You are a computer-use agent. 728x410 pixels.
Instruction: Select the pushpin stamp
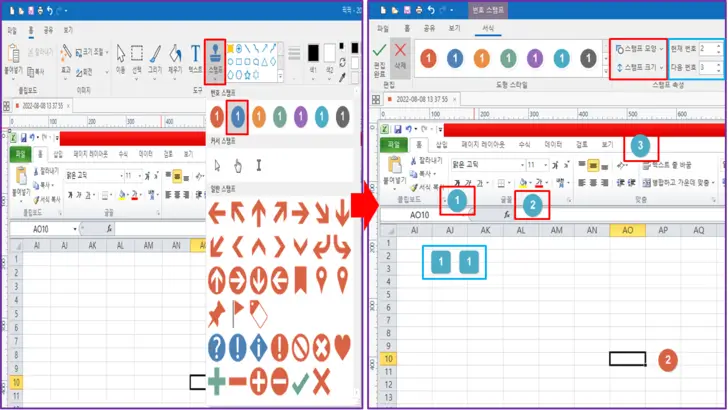point(216,314)
